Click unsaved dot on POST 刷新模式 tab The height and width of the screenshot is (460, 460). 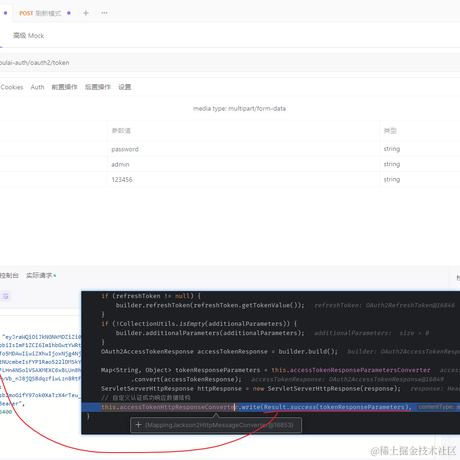pos(69,13)
